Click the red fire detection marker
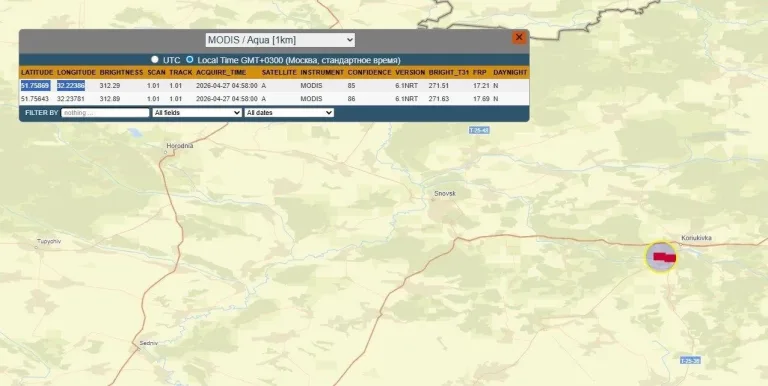 tap(664, 257)
